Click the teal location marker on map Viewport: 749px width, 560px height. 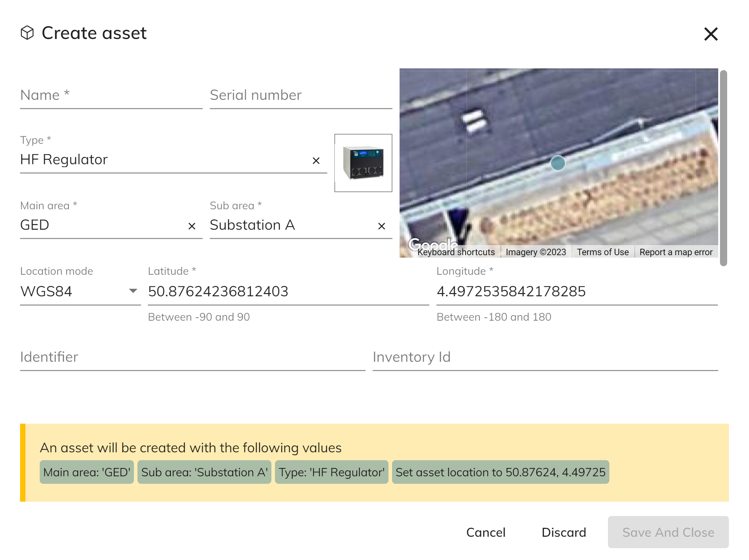point(557,163)
